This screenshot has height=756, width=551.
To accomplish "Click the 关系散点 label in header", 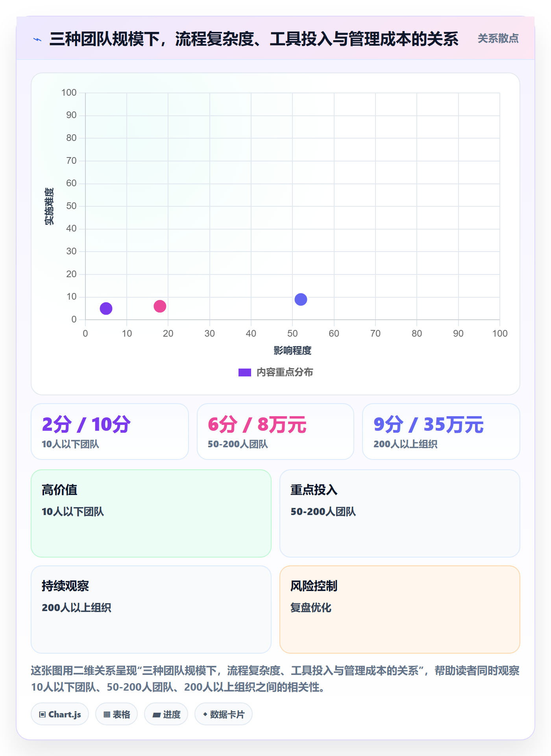I will pyautogui.click(x=498, y=39).
